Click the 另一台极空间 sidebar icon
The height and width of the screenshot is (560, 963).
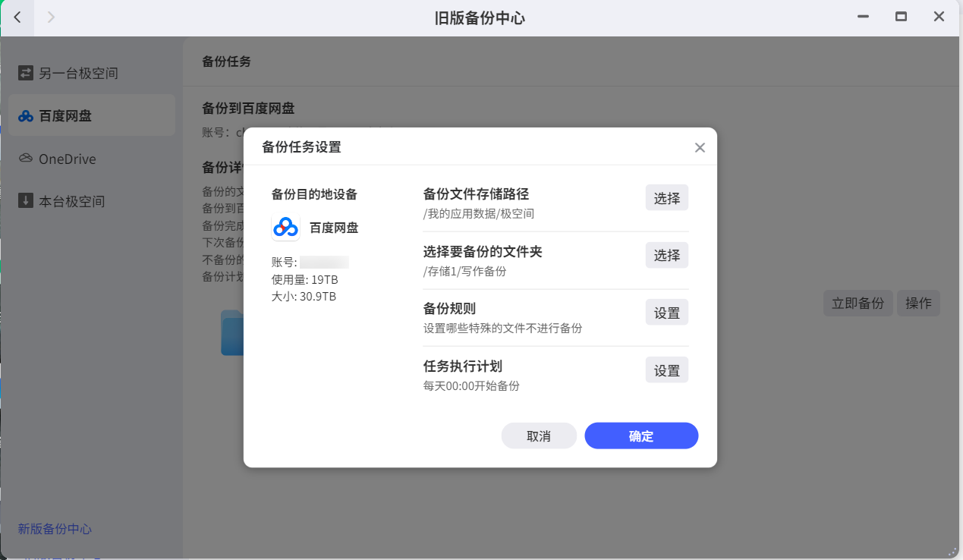[26, 73]
